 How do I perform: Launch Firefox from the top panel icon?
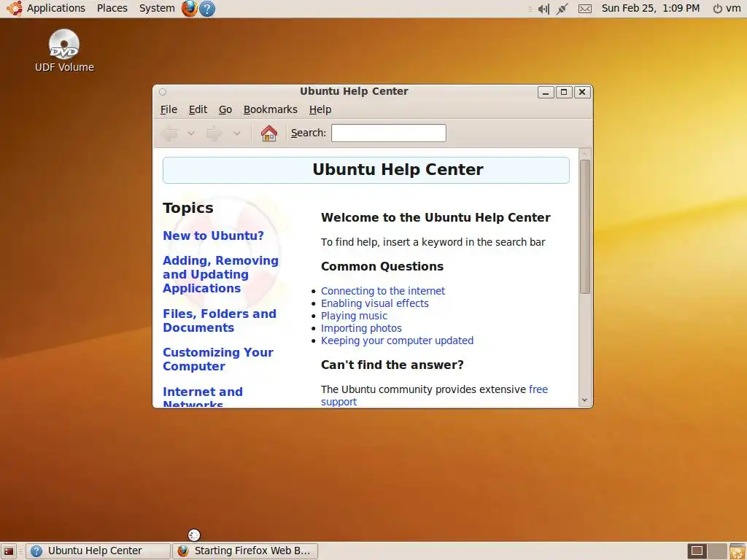pos(189,9)
